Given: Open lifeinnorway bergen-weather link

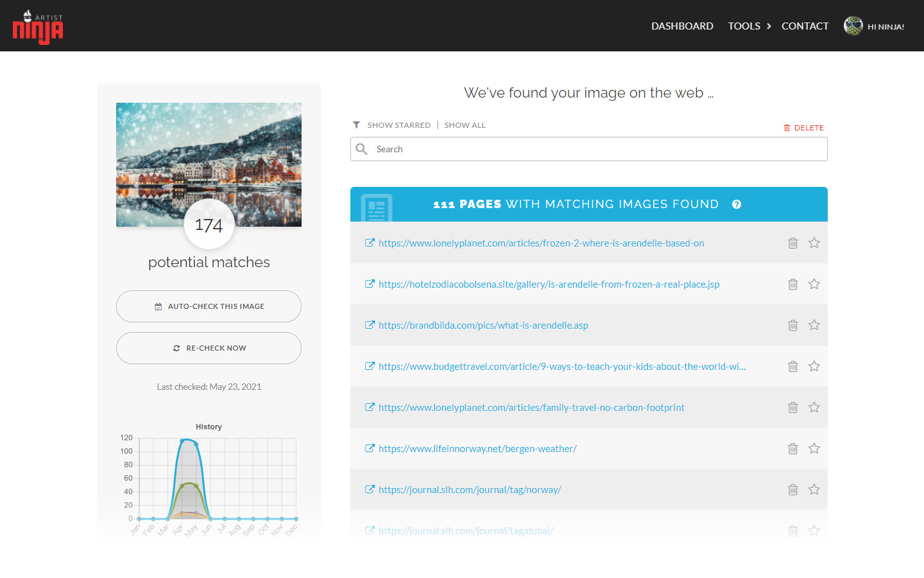Looking at the screenshot, I should (x=477, y=449).
